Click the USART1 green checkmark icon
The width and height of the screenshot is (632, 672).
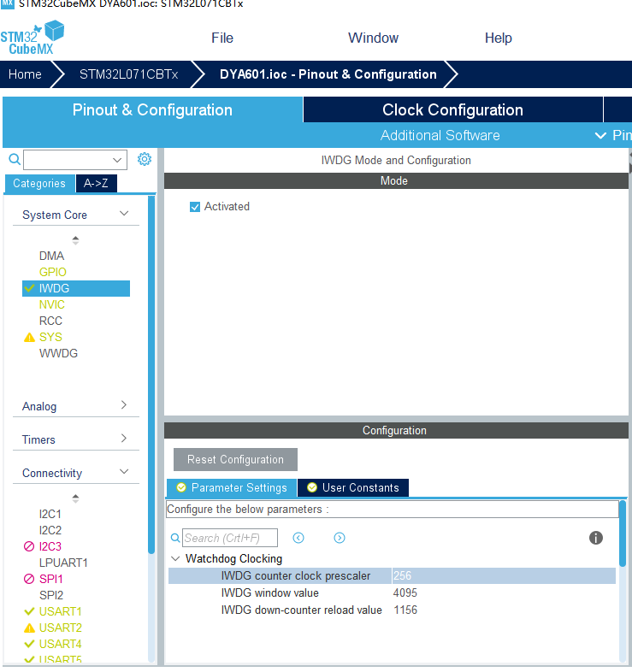[29, 611]
